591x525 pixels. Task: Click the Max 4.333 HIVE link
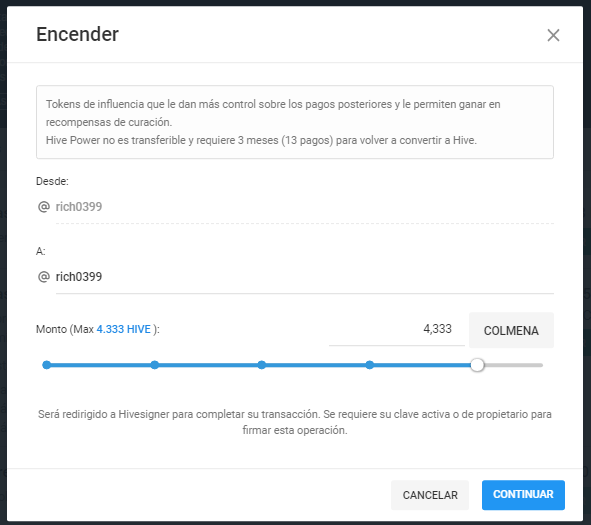tap(124, 329)
